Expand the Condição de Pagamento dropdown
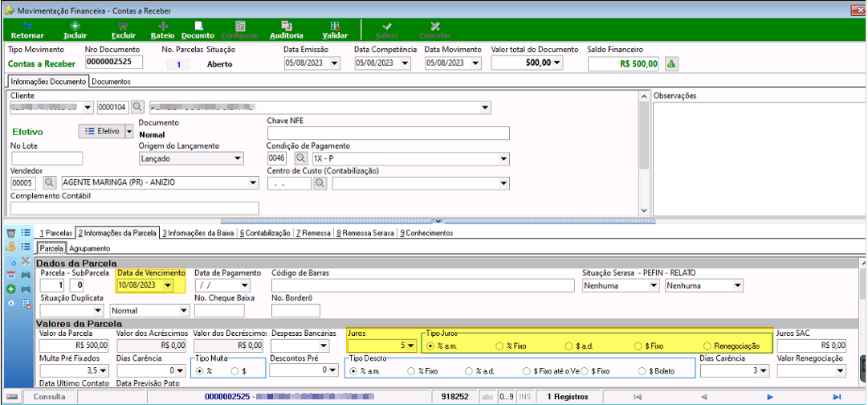The image size is (868, 405). pyautogui.click(x=503, y=158)
